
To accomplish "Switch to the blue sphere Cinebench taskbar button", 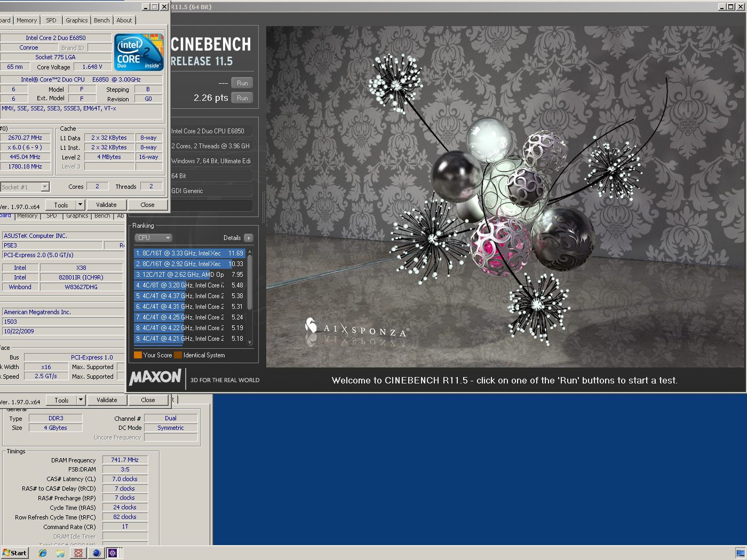I will tap(96, 553).
